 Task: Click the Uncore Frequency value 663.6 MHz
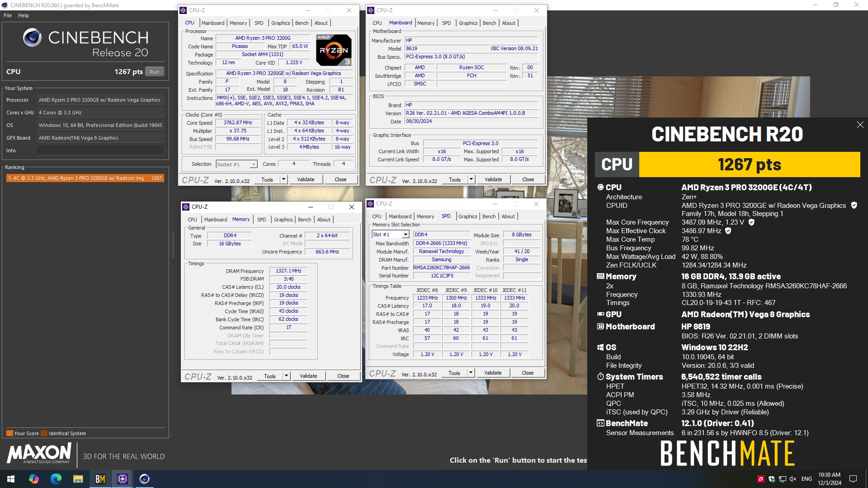(x=327, y=252)
